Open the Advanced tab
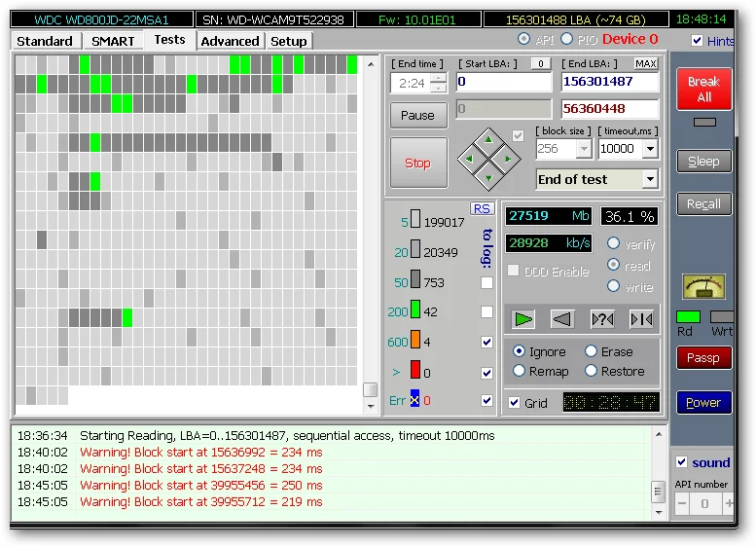This screenshot has width=756, height=547. [x=230, y=41]
